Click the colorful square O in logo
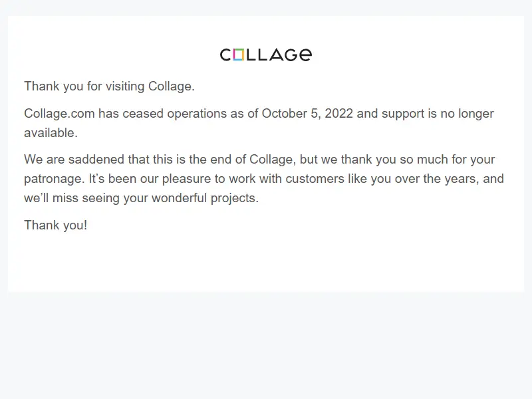532x399 pixels. tap(239, 55)
